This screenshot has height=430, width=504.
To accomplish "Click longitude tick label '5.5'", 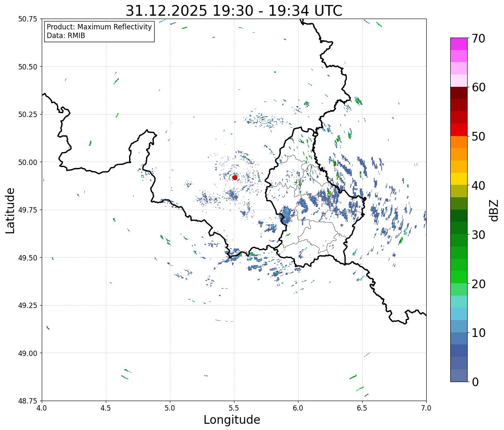I will [x=234, y=408].
